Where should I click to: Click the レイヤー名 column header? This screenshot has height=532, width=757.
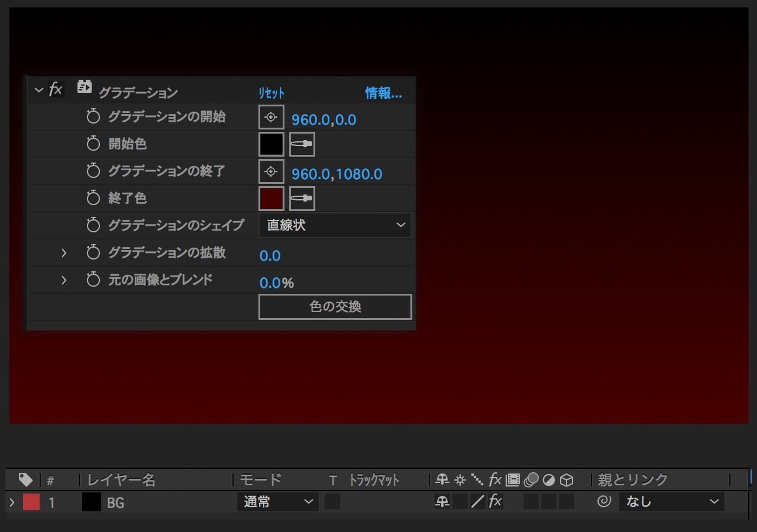pos(122,479)
